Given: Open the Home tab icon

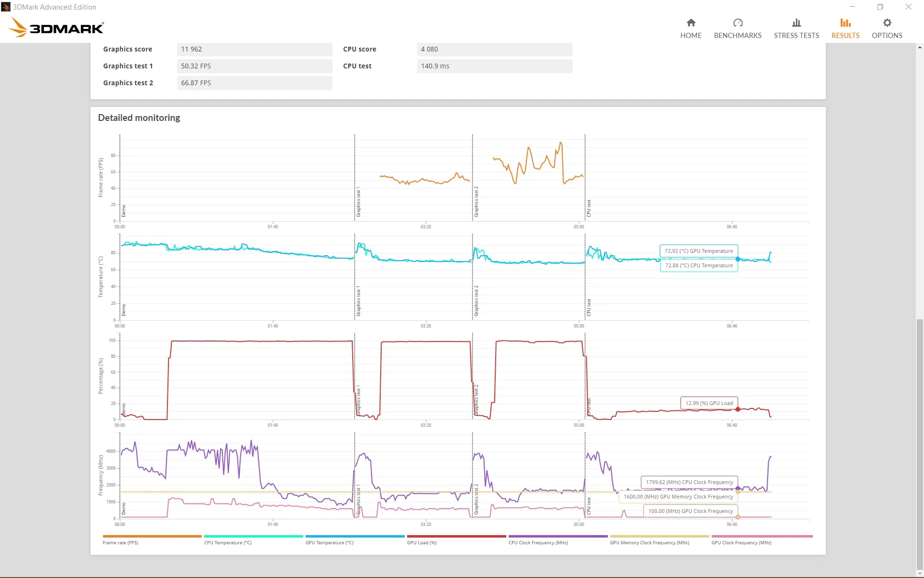Looking at the screenshot, I should 691,23.
